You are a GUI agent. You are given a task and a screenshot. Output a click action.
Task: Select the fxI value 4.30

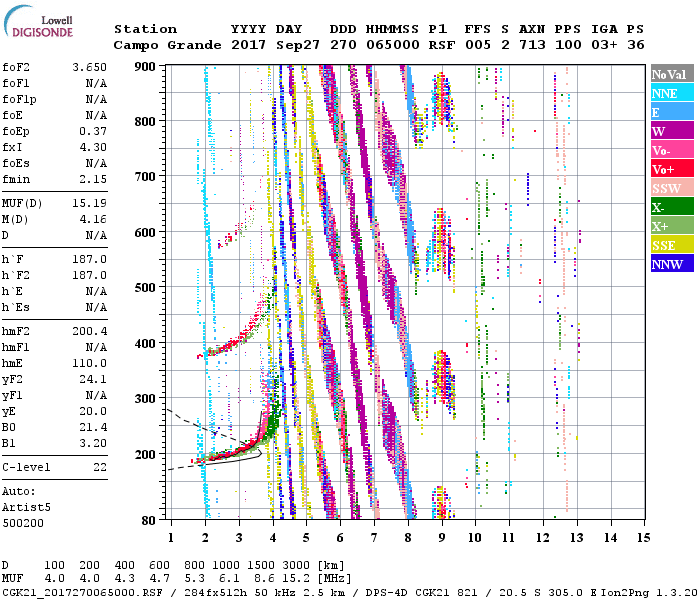coord(96,147)
